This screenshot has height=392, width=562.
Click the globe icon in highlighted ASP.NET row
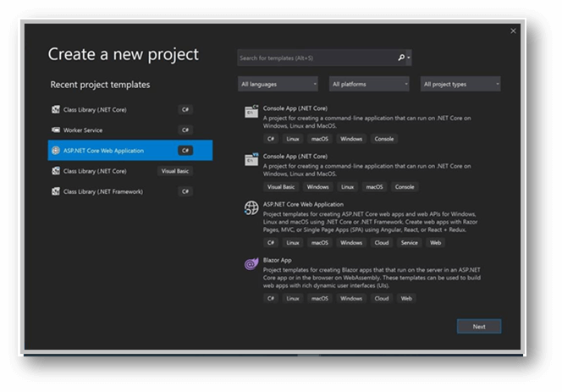(56, 150)
